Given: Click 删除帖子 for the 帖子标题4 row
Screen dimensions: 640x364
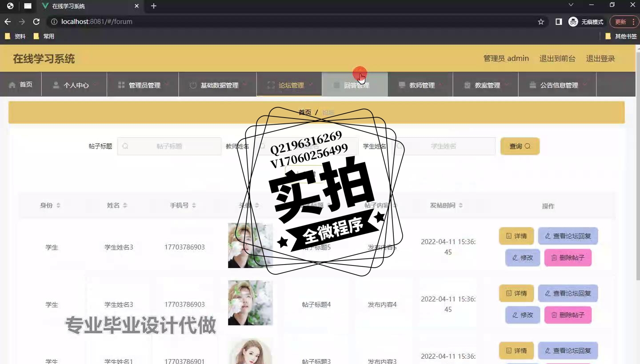Looking at the screenshot, I should tap(568, 315).
